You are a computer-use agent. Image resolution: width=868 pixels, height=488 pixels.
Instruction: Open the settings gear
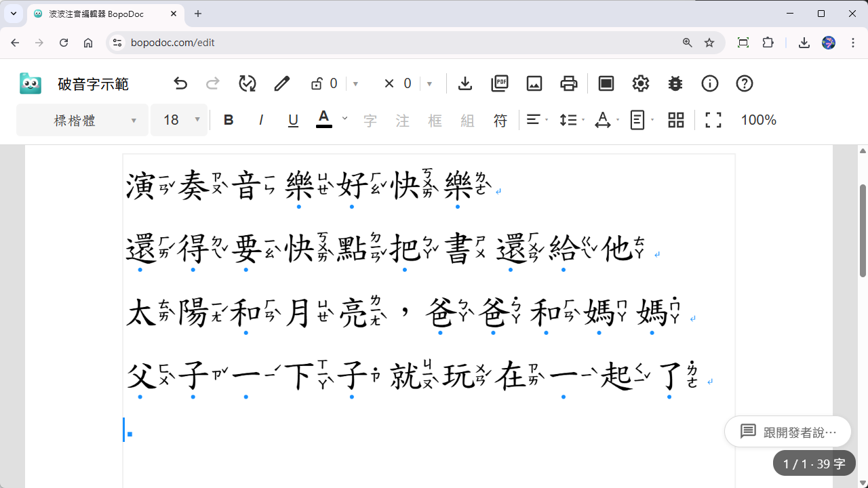pos(640,83)
